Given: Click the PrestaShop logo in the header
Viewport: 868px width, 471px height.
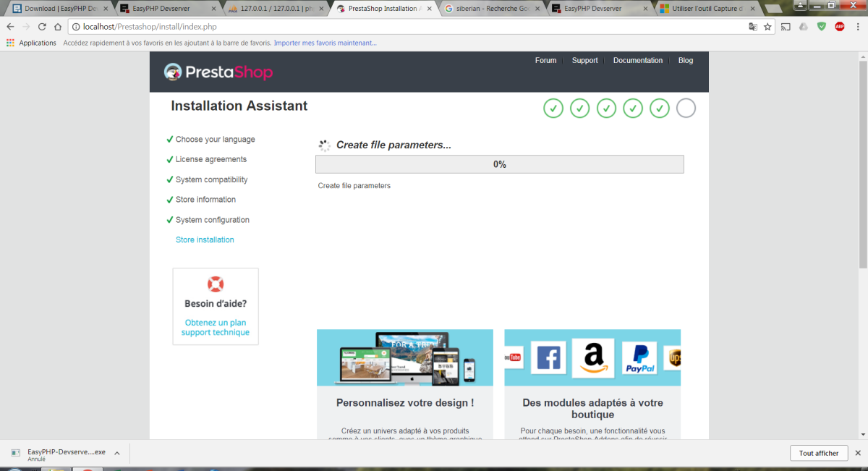Looking at the screenshot, I should [x=218, y=72].
